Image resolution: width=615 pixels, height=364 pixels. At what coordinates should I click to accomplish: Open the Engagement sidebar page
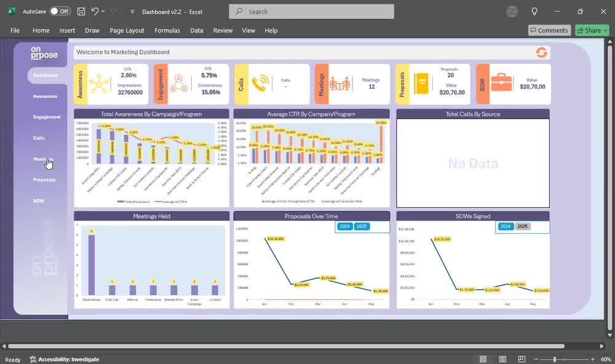coord(47,117)
